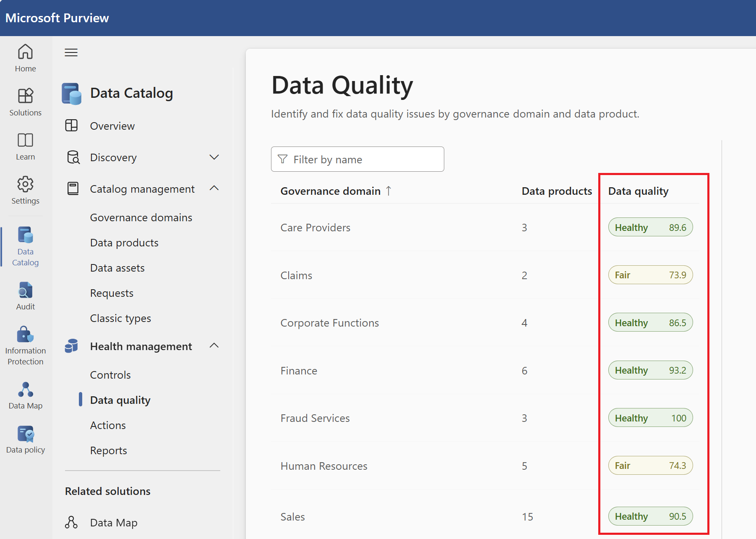The height and width of the screenshot is (539, 756).
Task: Open the Finance governance domain row
Action: point(299,371)
